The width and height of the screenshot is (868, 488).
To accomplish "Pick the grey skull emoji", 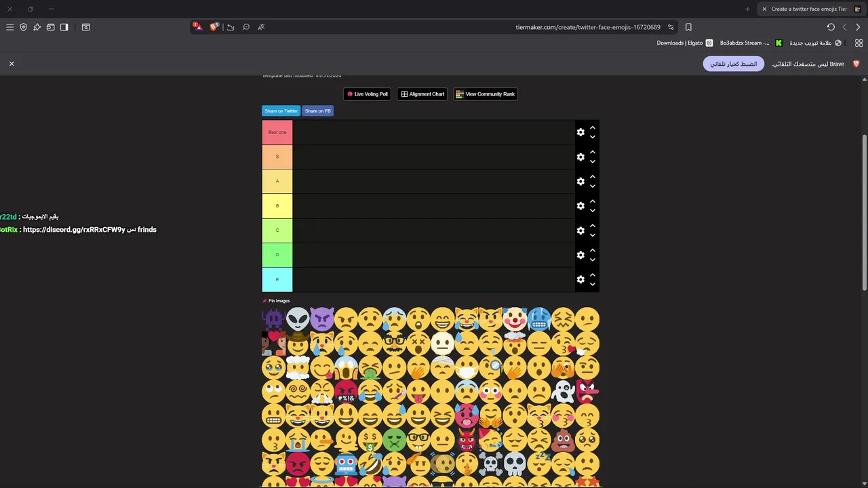I will tap(515, 464).
